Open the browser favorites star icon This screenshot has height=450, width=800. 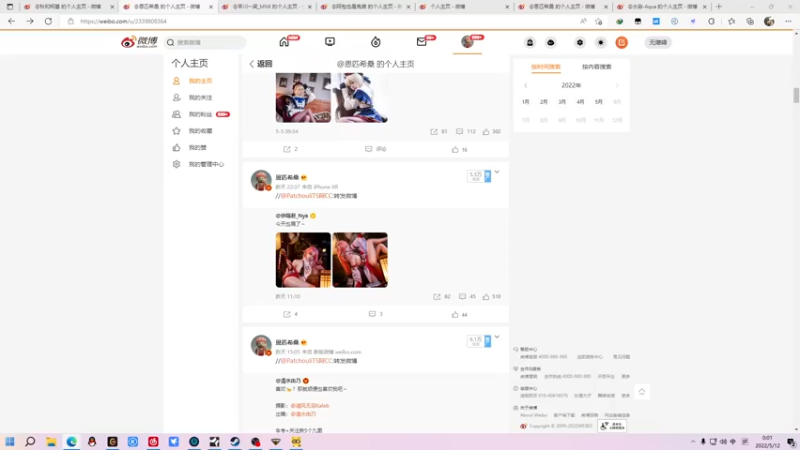(732, 21)
